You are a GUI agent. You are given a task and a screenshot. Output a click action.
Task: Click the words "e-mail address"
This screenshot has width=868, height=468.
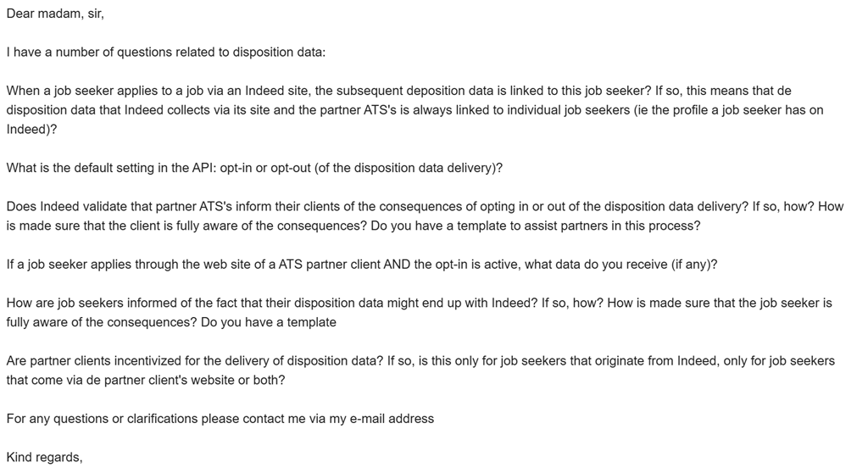tap(393, 418)
